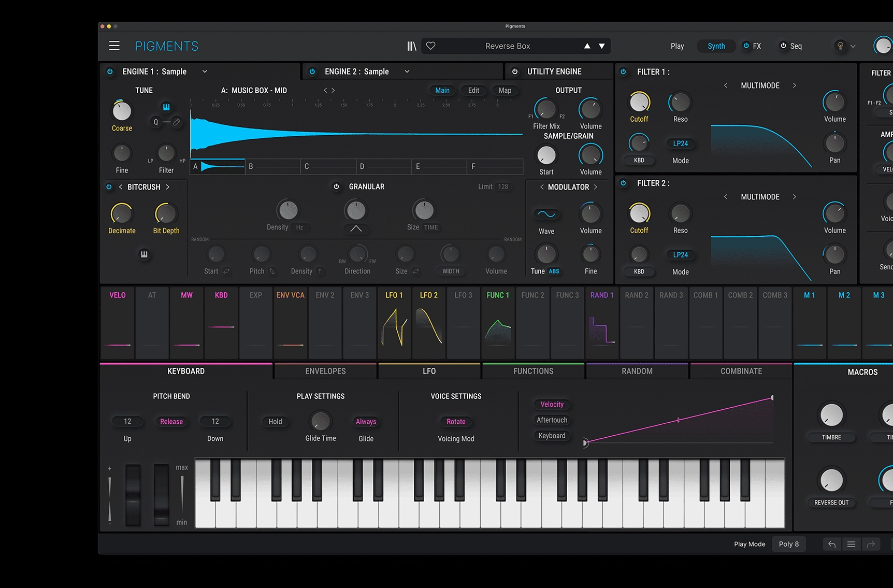Click the lightbulb sound design tips icon
Screen dimensions: 893x588
[840, 46]
